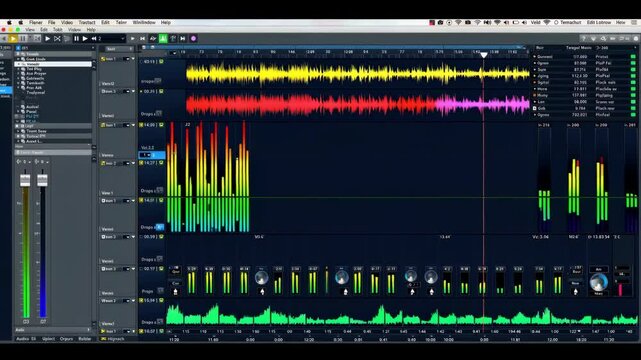Click the blue highlighted value field under Vol

click(152, 155)
